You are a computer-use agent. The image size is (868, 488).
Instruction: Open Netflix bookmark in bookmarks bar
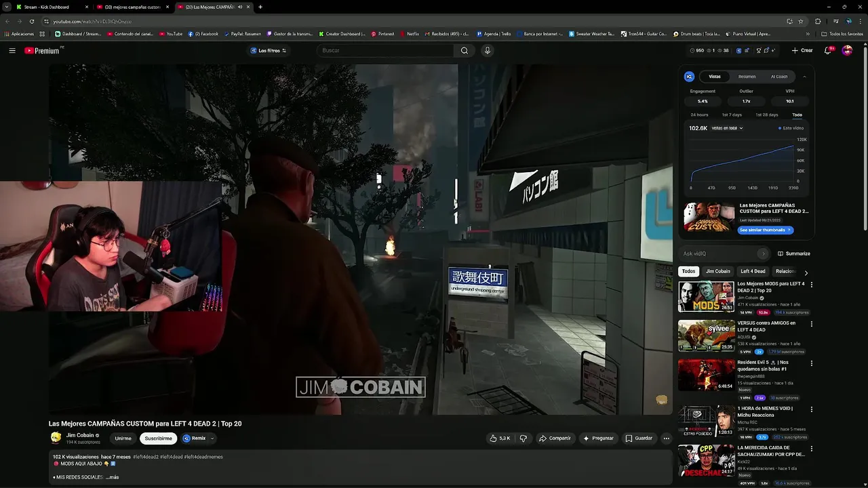tap(410, 33)
